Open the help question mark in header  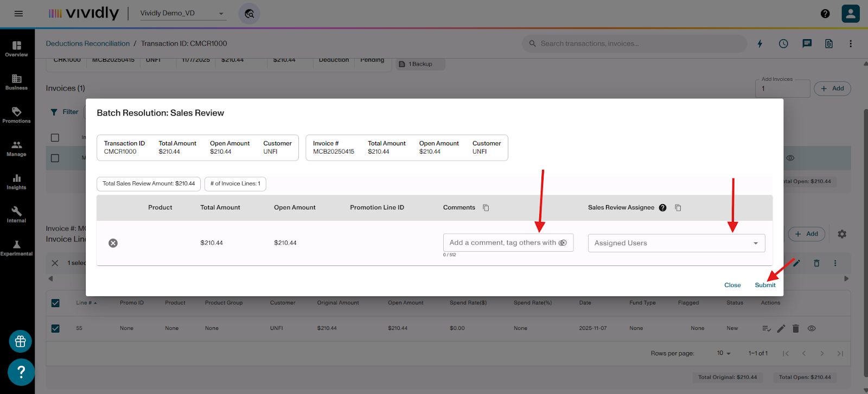pos(825,14)
